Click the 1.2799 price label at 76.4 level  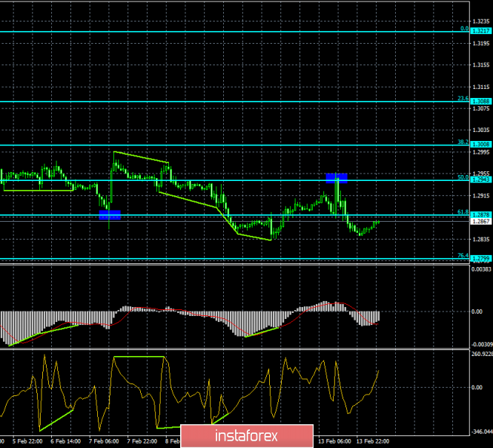click(480, 257)
